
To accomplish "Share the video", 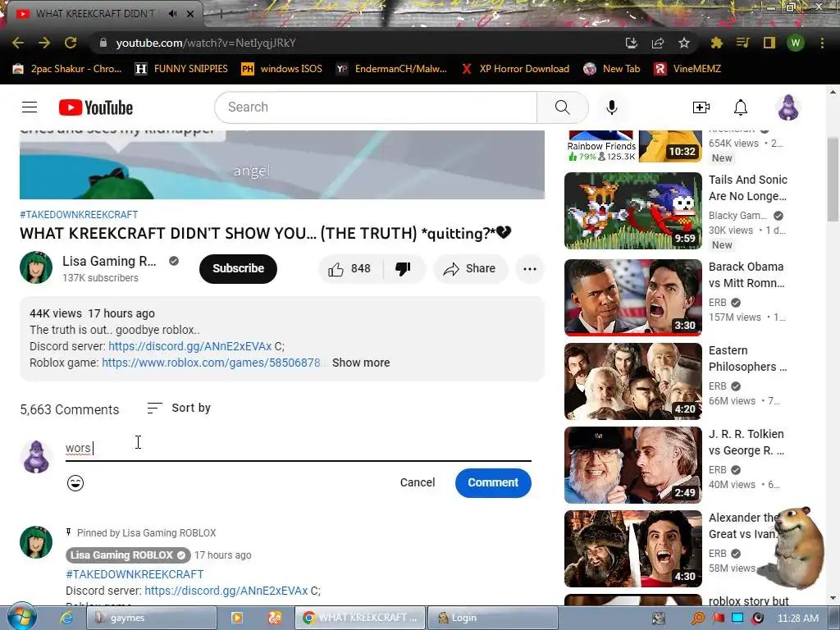I will point(470,268).
